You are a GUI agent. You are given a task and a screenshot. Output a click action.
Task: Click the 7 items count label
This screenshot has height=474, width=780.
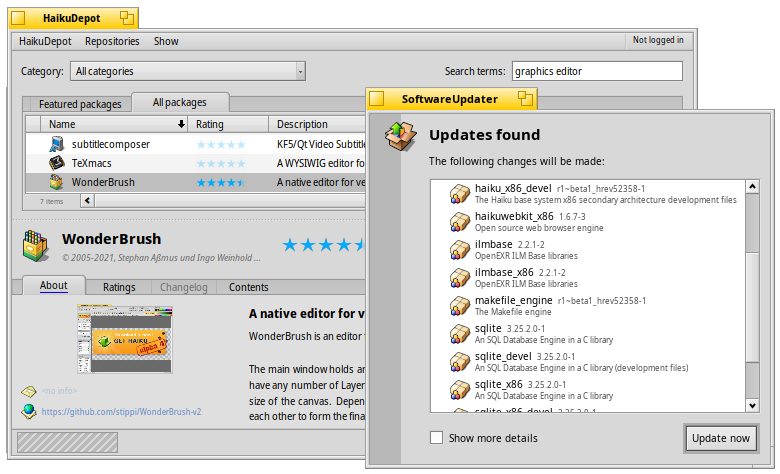(51, 201)
